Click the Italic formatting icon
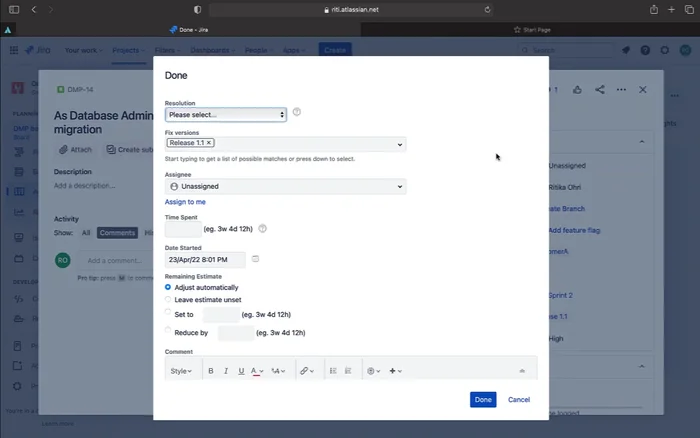700x438 pixels. point(226,371)
